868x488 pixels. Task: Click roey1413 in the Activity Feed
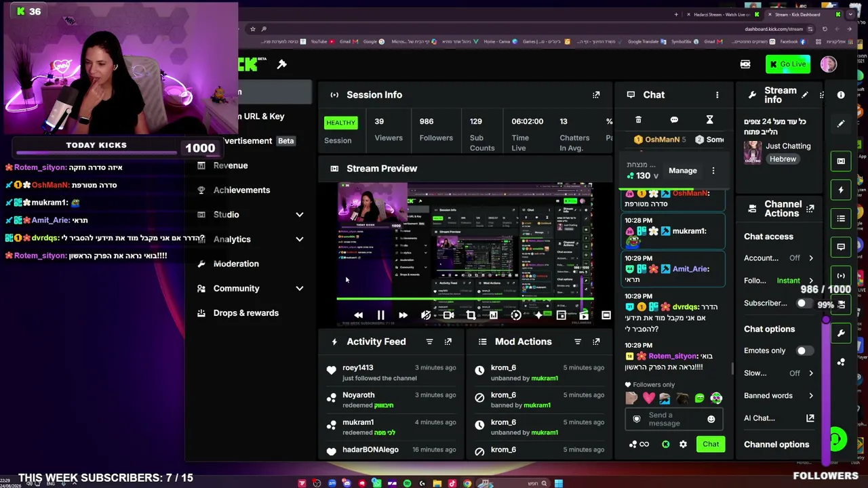pyautogui.click(x=358, y=368)
